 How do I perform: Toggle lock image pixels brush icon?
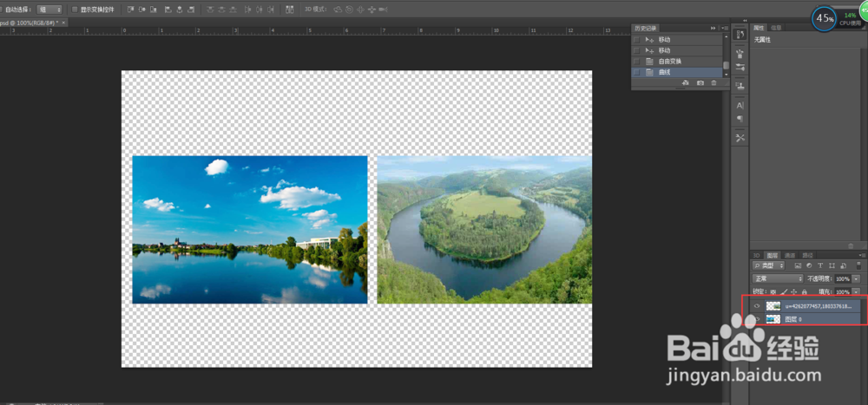[x=784, y=291]
